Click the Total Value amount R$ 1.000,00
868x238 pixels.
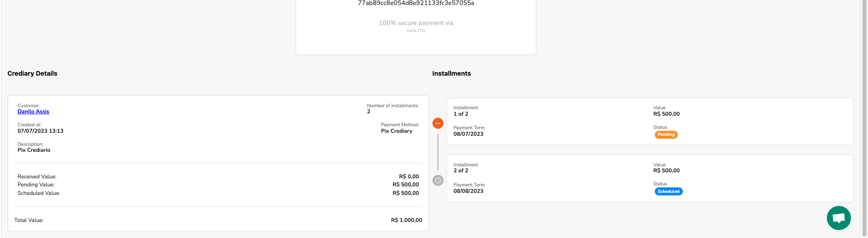pyautogui.click(x=406, y=220)
